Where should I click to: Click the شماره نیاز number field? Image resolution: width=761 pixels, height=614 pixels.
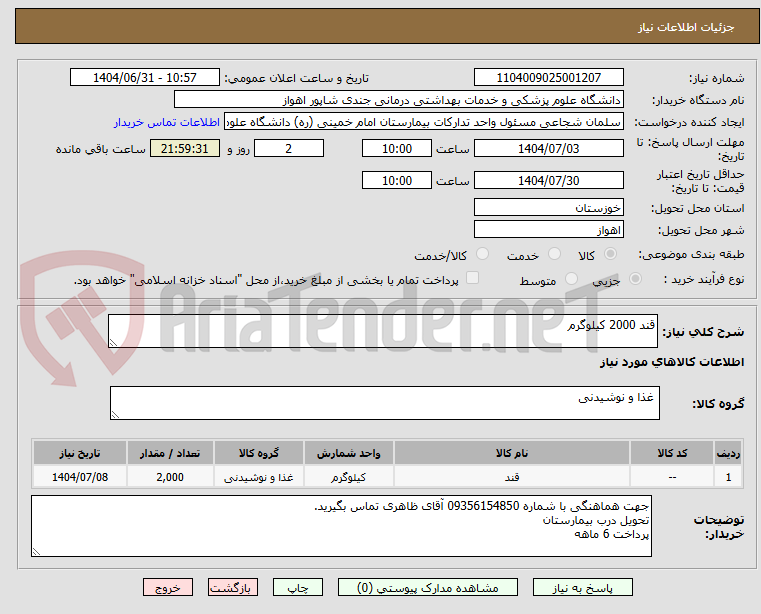pos(548,78)
